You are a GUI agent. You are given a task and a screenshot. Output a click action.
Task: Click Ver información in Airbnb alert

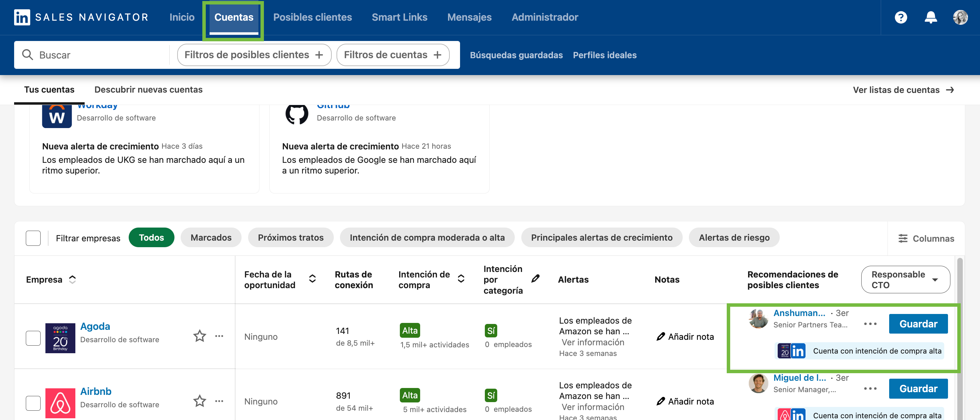point(593,407)
